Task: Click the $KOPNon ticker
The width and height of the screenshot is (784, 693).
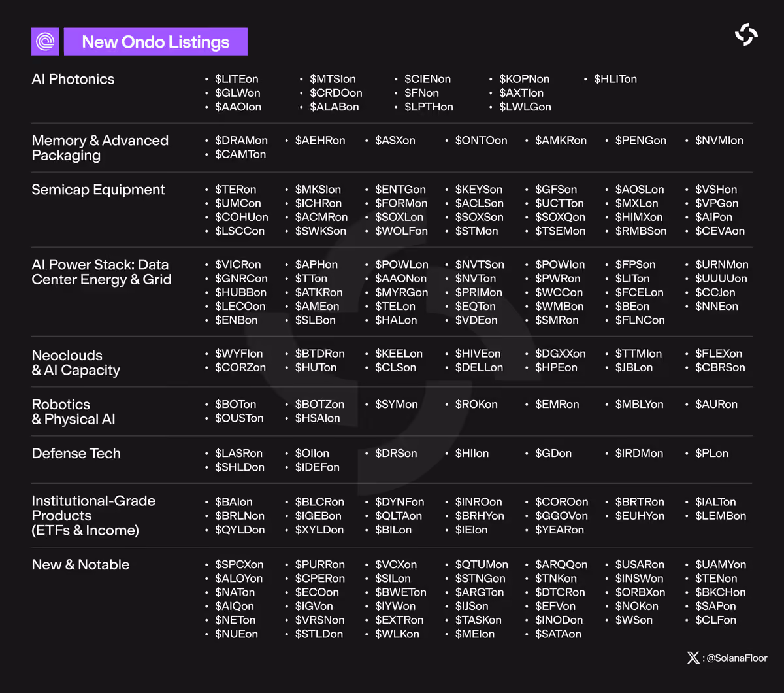Action: pos(525,79)
